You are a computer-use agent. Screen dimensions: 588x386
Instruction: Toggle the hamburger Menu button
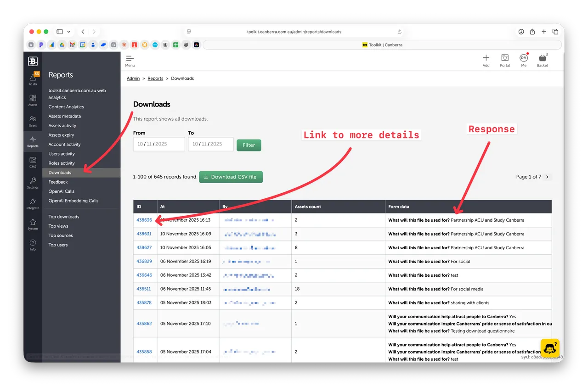[130, 61]
